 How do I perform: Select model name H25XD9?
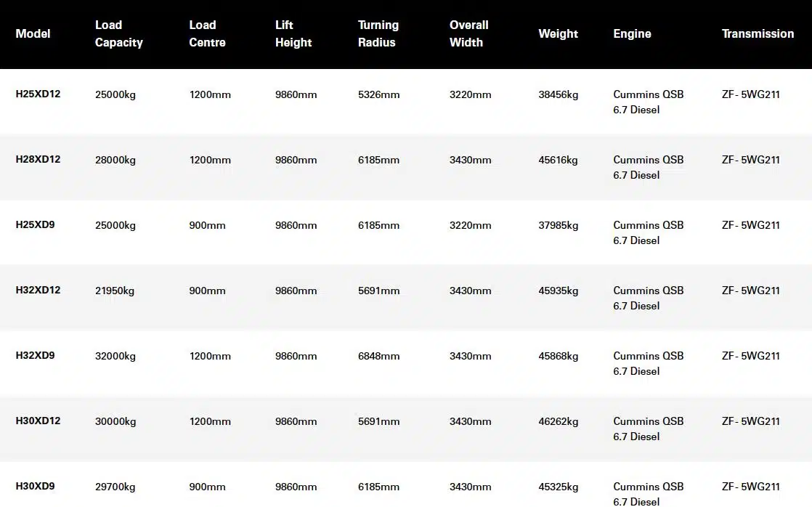tap(35, 224)
